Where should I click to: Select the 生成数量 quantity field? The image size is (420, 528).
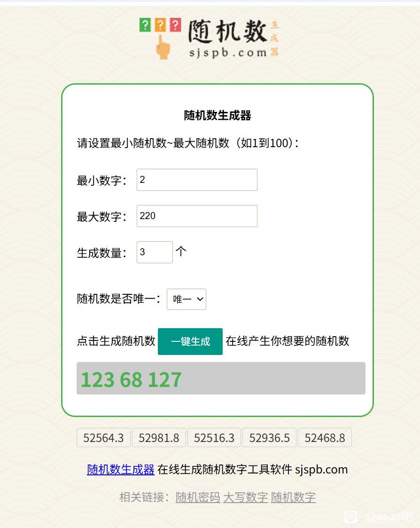click(x=155, y=252)
